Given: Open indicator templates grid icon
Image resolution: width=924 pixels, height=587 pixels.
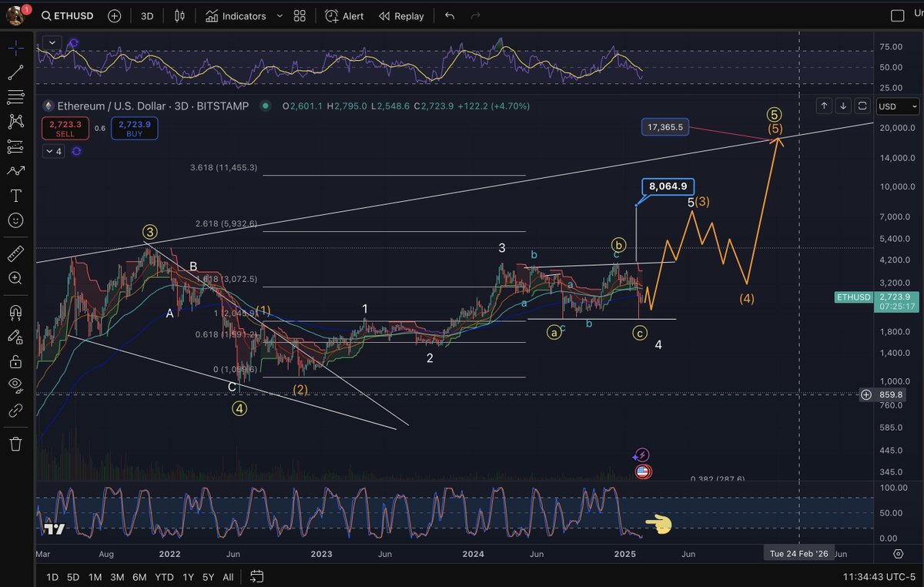Looking at the screenshot, I should [x=300, y=15].
